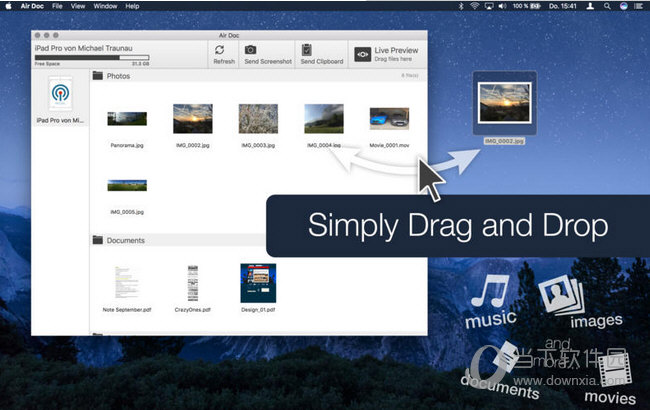This screenshot has height=410, width=650.
Task: Open the Apple menu
Action: pyautogui.click(x=8, y=6)
